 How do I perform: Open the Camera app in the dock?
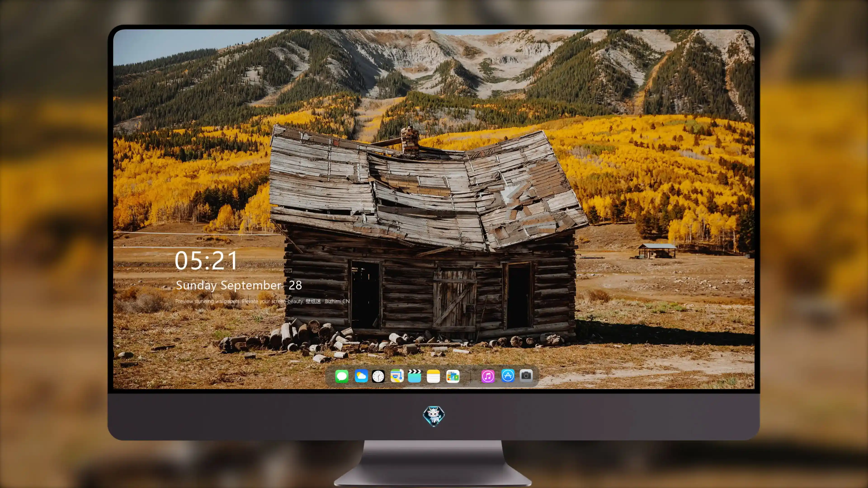point(526,375)
